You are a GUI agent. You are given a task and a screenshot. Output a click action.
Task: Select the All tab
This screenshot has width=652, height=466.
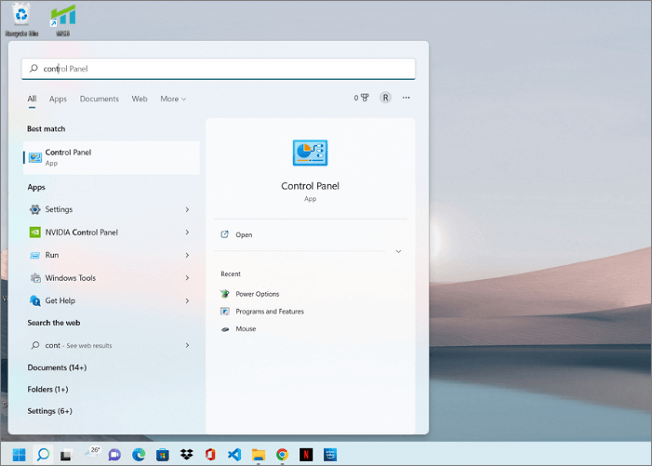[32, 99]
